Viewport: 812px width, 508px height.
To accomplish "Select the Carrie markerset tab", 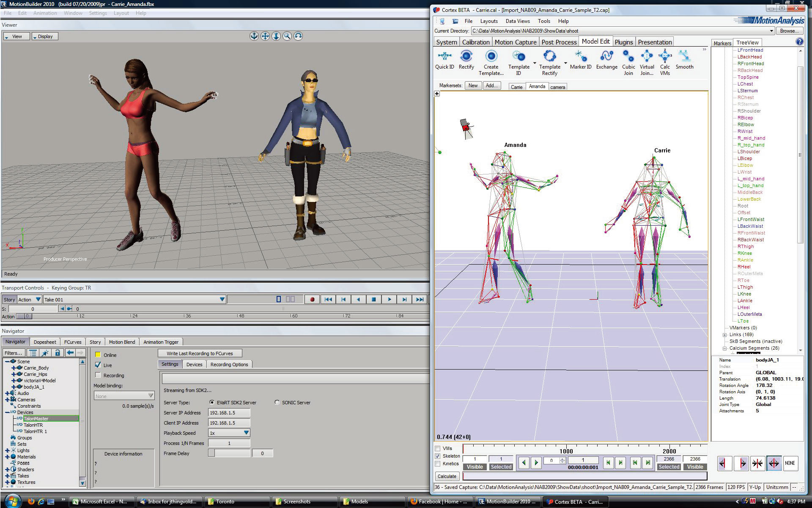I will [516, 87].
